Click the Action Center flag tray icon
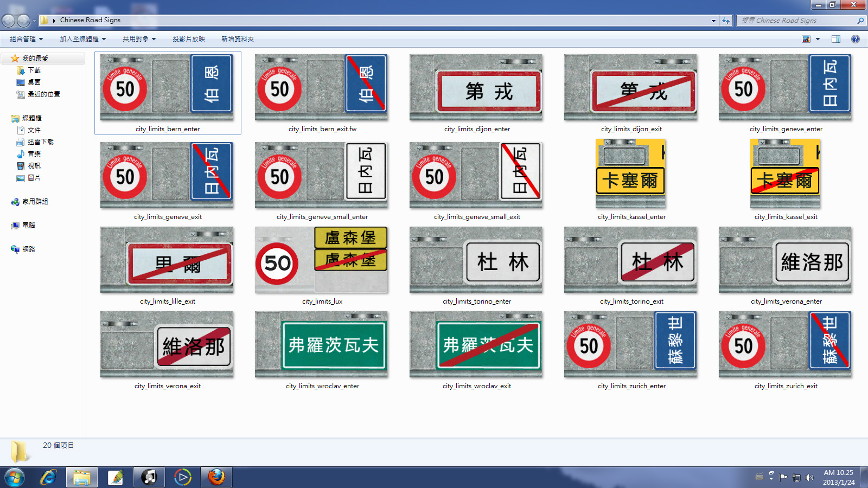This screenshot has height=488, width=868. (x=783, y=478)
